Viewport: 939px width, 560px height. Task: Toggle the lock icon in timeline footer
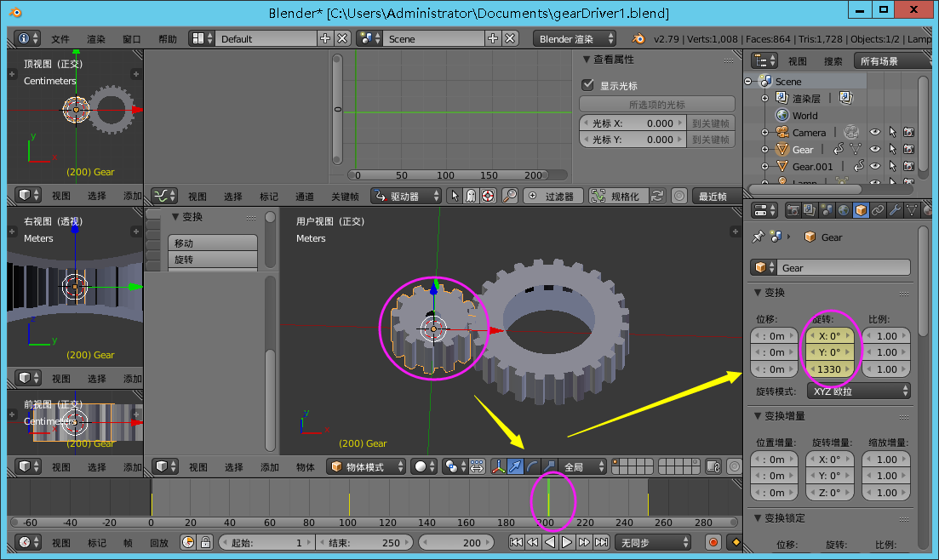[205, 543]
